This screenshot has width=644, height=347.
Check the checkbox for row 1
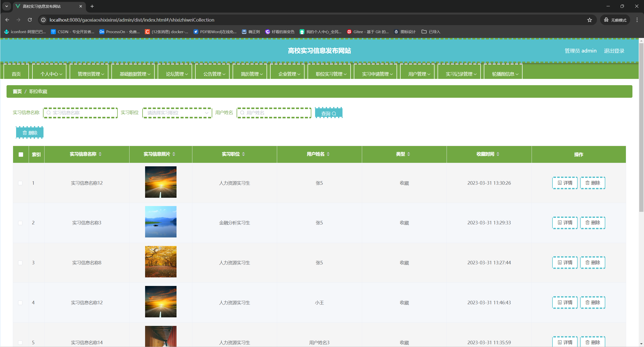pyautogui.click(x=20, y=183)
